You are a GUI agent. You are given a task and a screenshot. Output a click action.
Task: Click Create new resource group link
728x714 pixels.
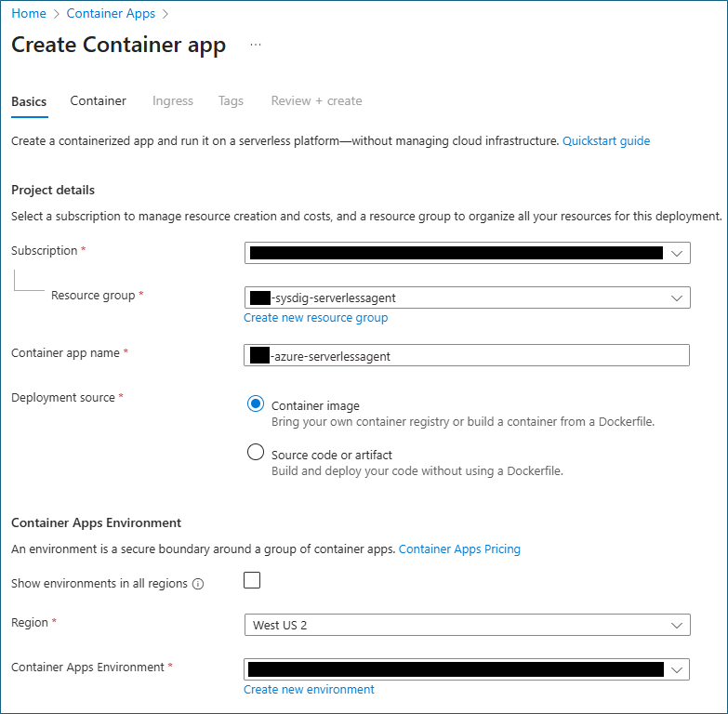click(315, 318)
